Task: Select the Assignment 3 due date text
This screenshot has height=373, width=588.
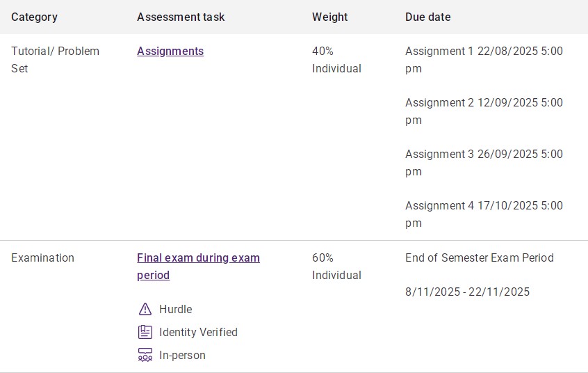Action: click(x=484, y=163)
